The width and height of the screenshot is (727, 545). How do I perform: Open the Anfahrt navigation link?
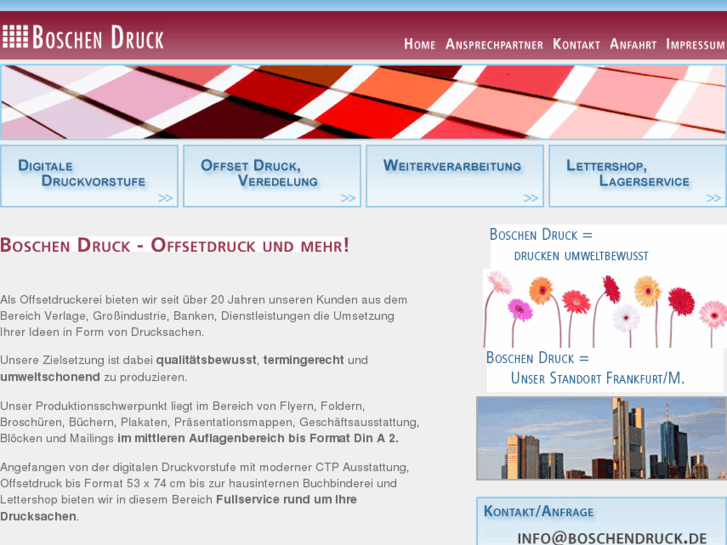(x=633, y=44)
